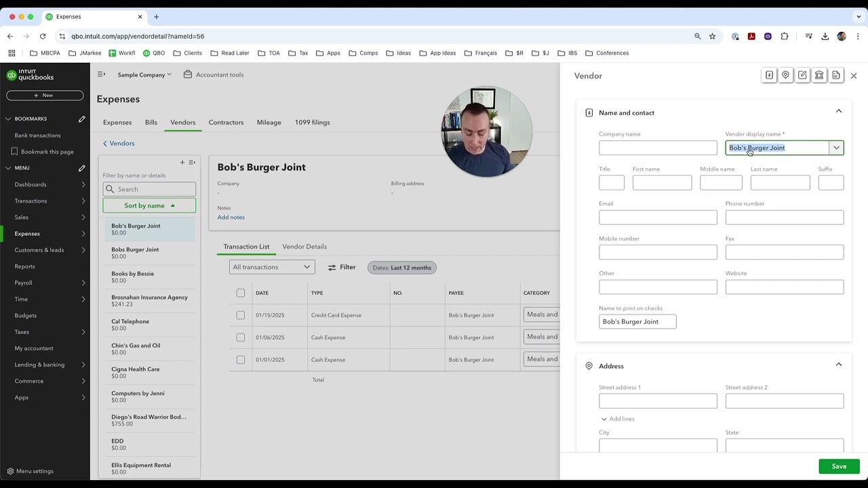Select Brosnahan Insurance Agency vendor
868x488 pixels.
pos(149,300)
